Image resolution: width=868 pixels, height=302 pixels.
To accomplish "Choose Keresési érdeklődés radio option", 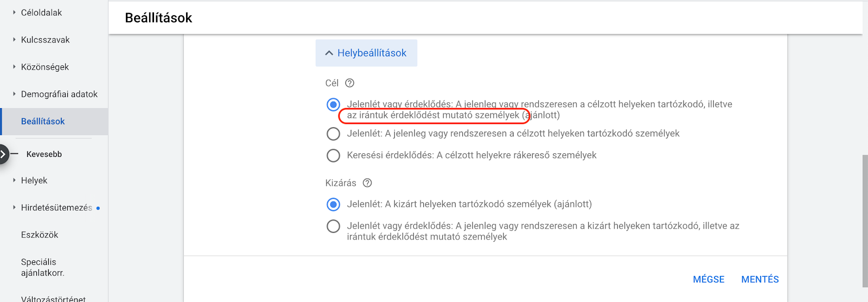I will pyautogui.click(x=333, y=155).
